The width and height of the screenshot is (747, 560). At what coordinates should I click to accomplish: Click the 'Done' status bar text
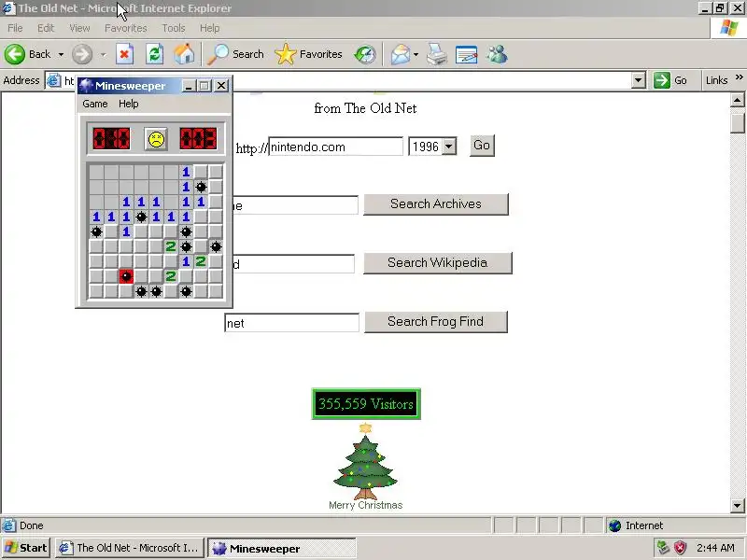click(x=32, y=525)
